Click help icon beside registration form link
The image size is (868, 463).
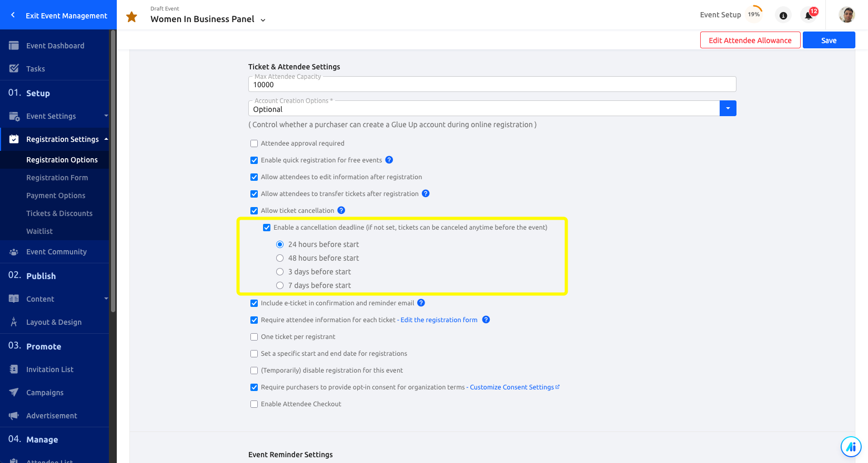[486, 320]
